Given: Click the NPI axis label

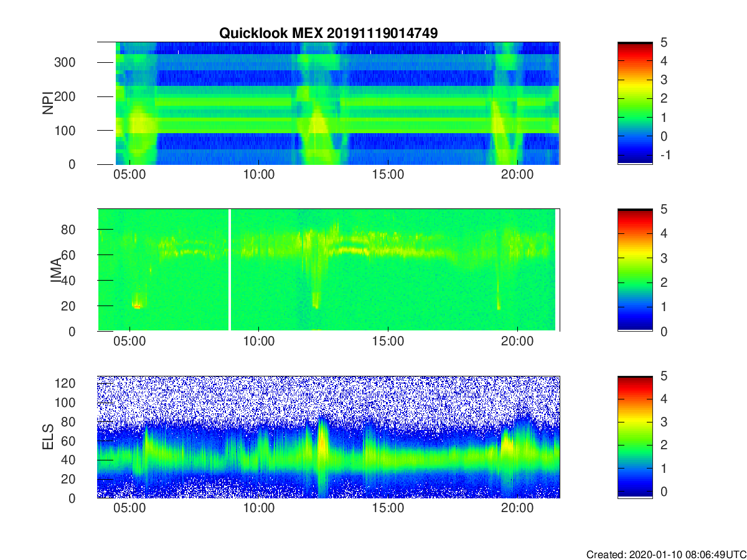Looking at the screenshot, I should 47,103.
